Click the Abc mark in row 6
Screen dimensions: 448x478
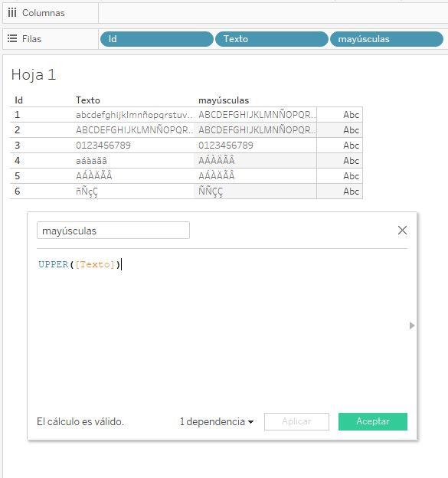[x=351, y=192]
